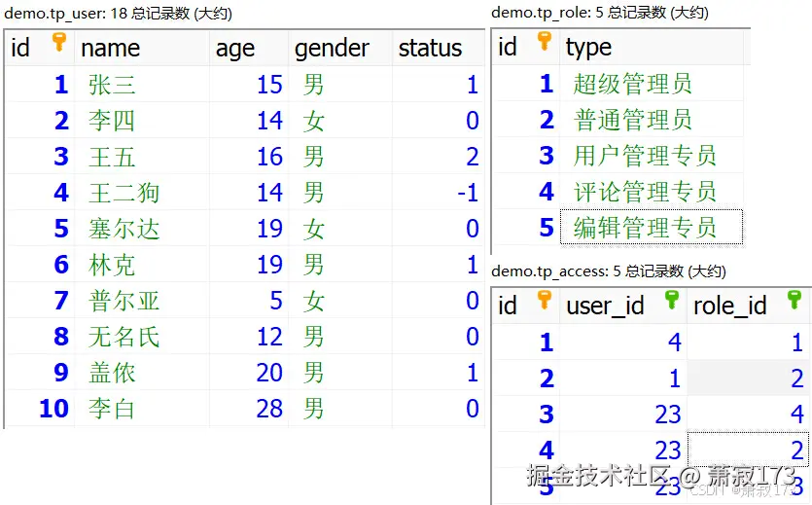This screenshot has width=812, height=505.
Task: Click the user_id cell in tp_access row 2
Action: click(x=623, y=379)
